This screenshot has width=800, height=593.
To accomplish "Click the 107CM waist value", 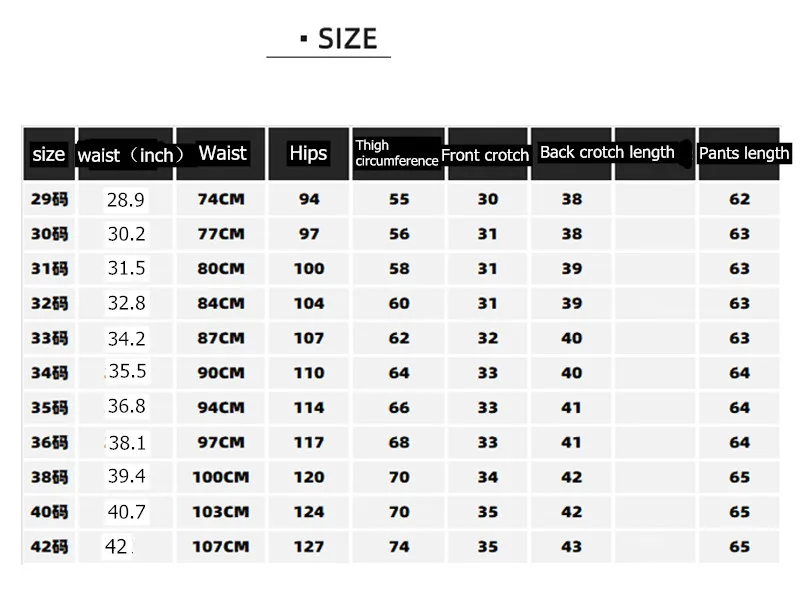I will 221,547.
